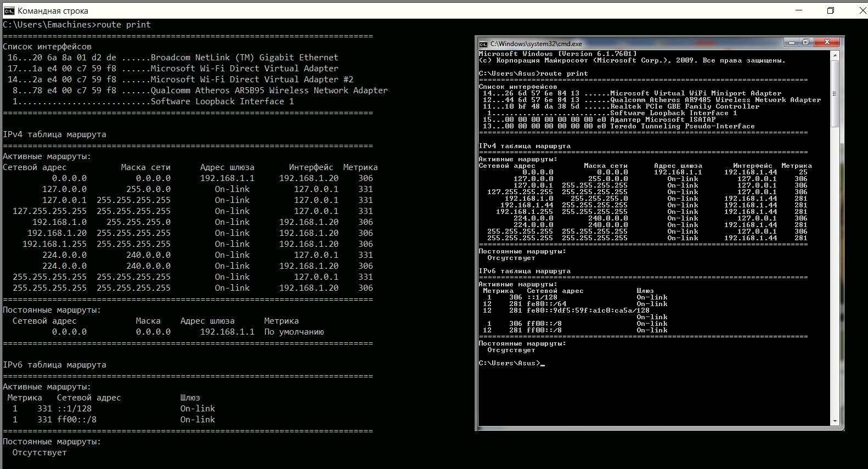Screen dimensions: 868x469
Task: Click Microsoft Wi-Fi Direct Virtual Adapter #2 line
Action: [x=181, y=80]
